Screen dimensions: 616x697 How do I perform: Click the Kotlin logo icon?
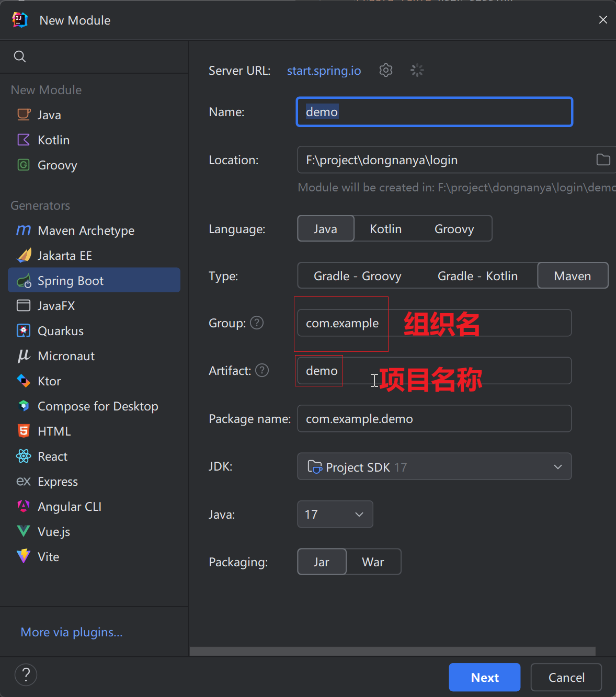[24, 140]
